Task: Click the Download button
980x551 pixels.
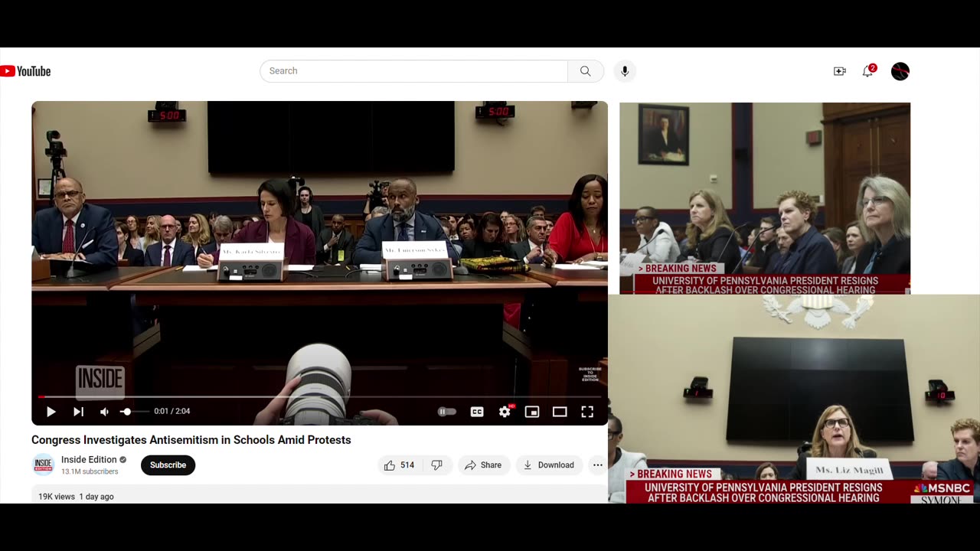Action: pyautogui.click(x=549, y=465)
